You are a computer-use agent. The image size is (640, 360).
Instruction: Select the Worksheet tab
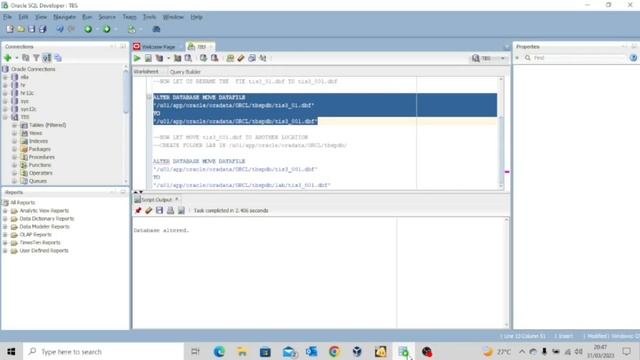click(x=146, y=72)
